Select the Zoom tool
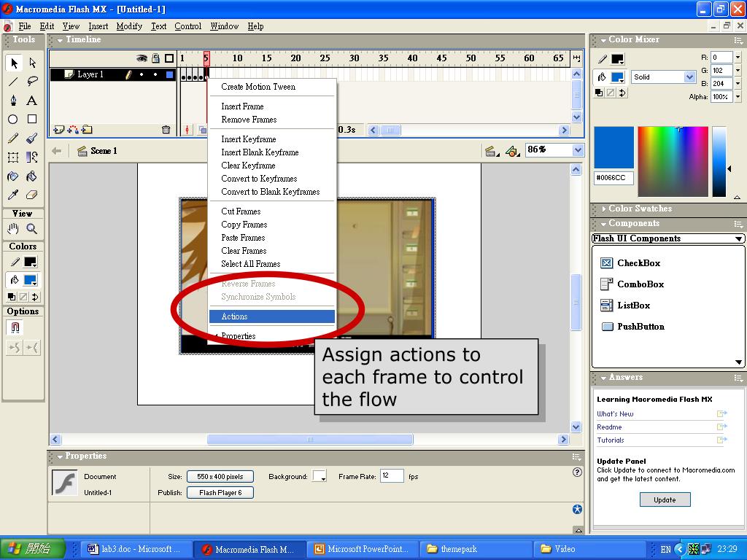 click(32, 229)
